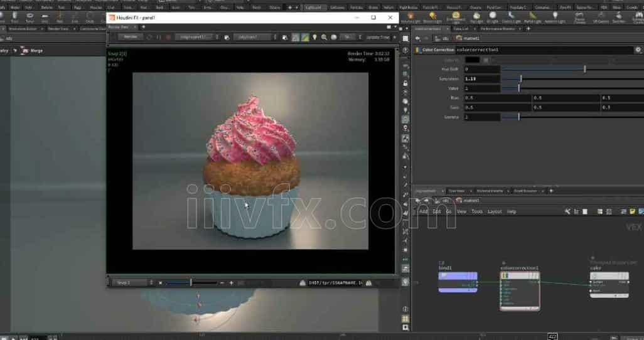
Task: Switch to the Material Palette tab
Action: (490, 191)
